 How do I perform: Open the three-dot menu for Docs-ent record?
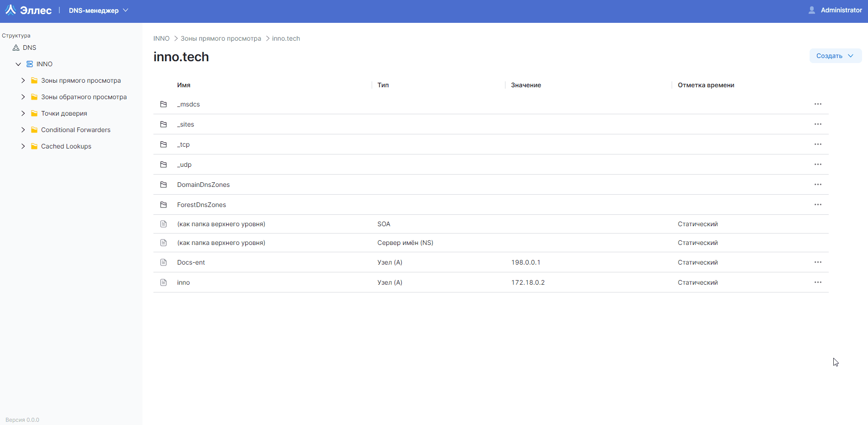point(817,262)
